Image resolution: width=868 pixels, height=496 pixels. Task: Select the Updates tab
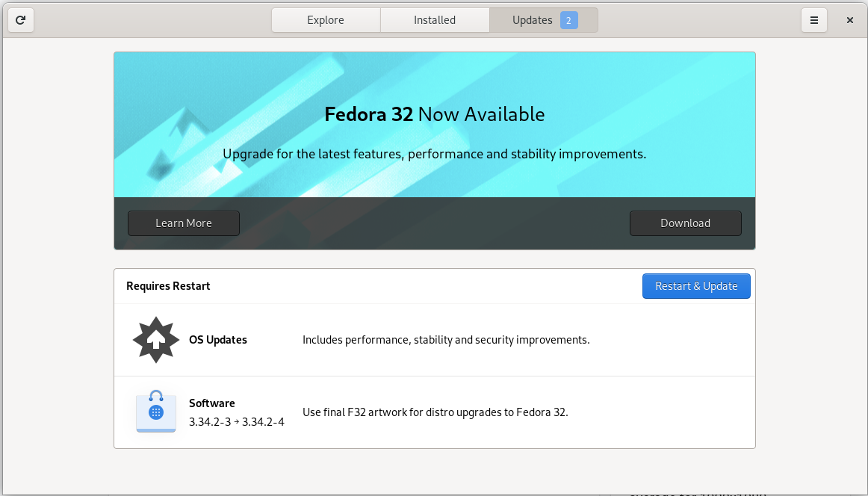[x=544, y=20]
